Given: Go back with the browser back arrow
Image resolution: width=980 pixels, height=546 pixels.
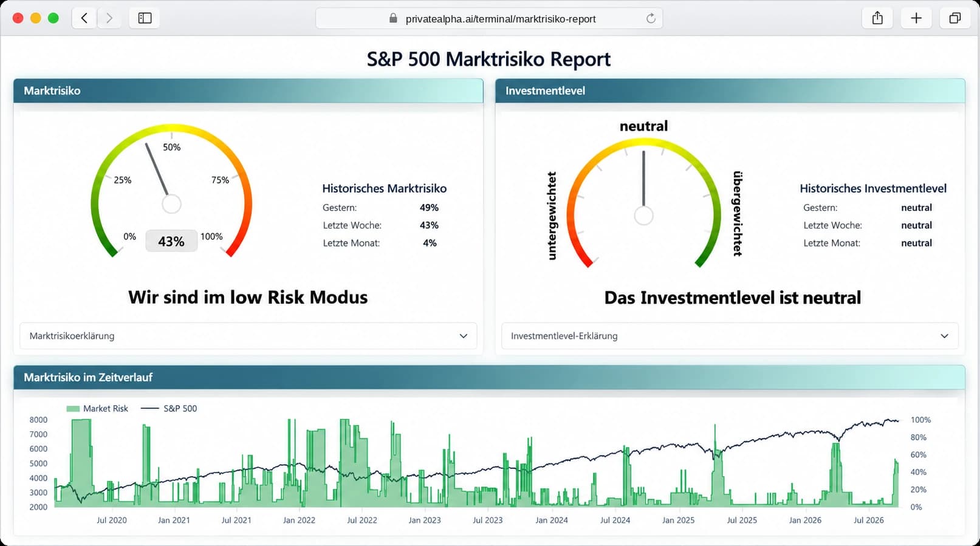Looking at the screenshot, I should (x=84, y=18).
